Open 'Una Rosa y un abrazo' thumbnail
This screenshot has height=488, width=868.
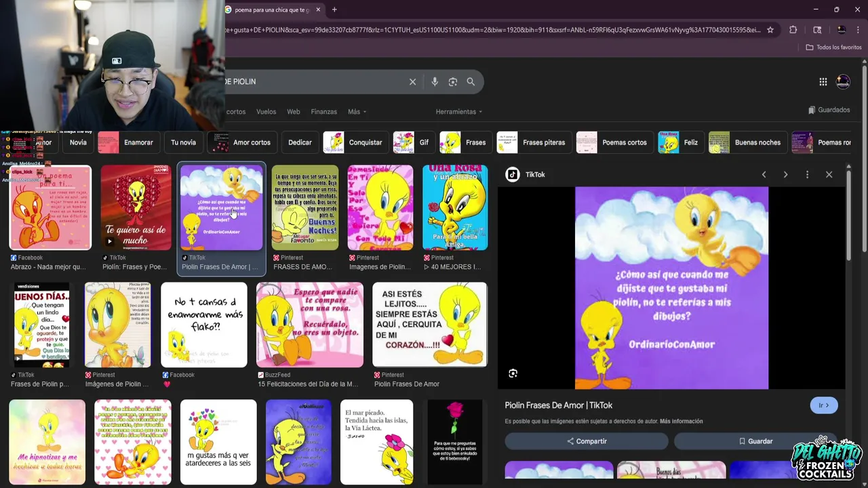tap(455, 207)
